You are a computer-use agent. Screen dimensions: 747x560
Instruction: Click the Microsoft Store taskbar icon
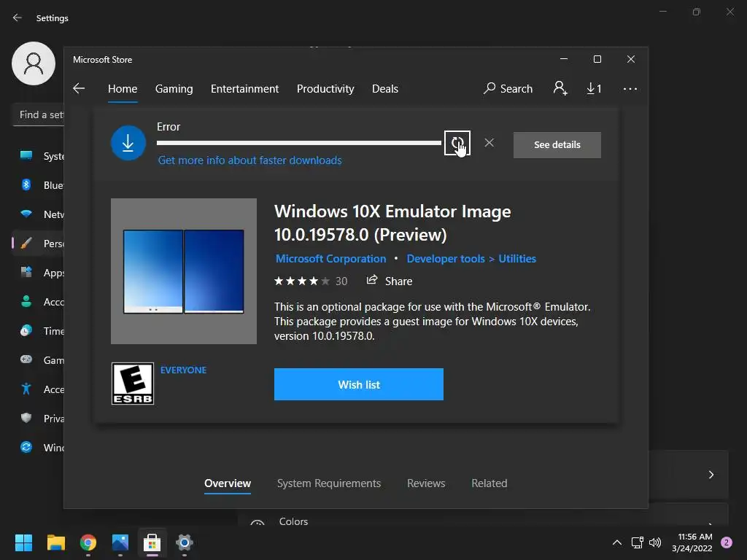coord(152,542)
